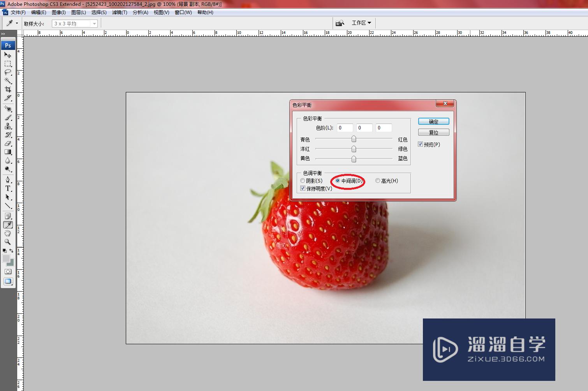
Task: Toggle the 预览(P) preview checkbox
Action: click(421, 144)
